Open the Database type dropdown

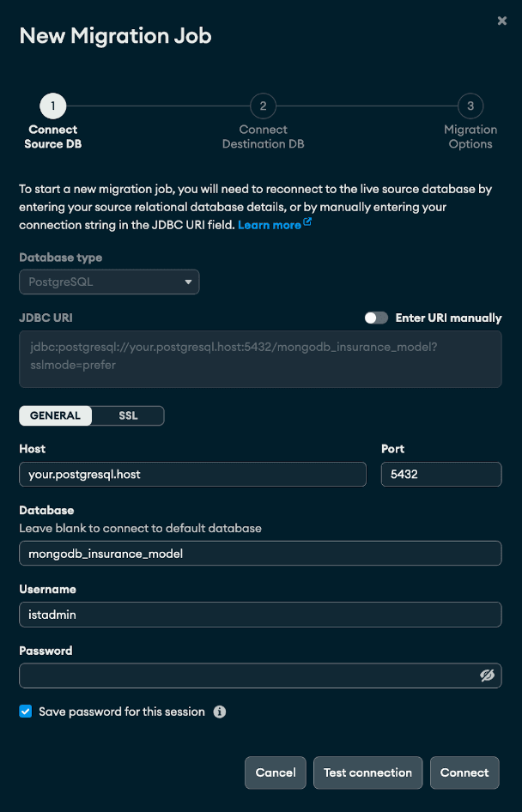[x=109, y=282]
